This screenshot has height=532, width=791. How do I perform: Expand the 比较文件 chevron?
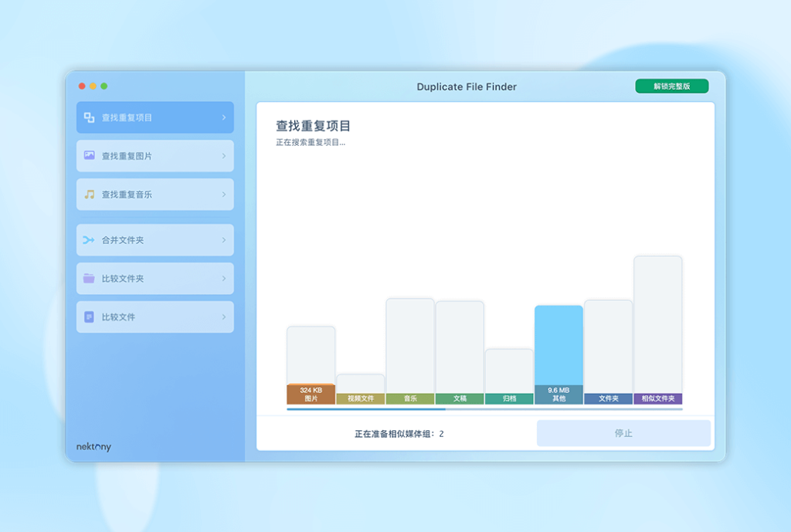point(224,317)
